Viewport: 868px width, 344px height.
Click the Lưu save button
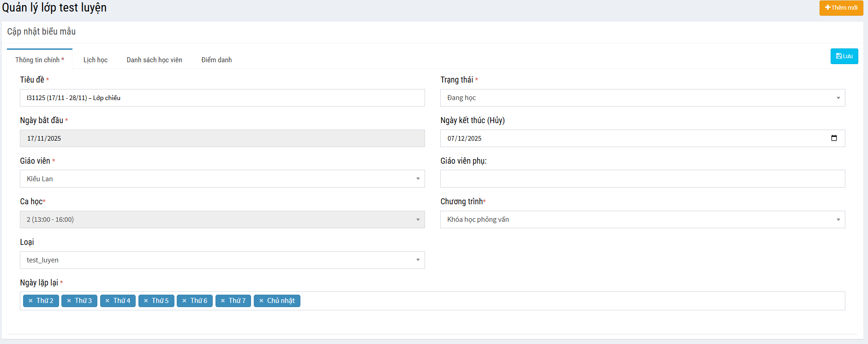click(844, 56)
